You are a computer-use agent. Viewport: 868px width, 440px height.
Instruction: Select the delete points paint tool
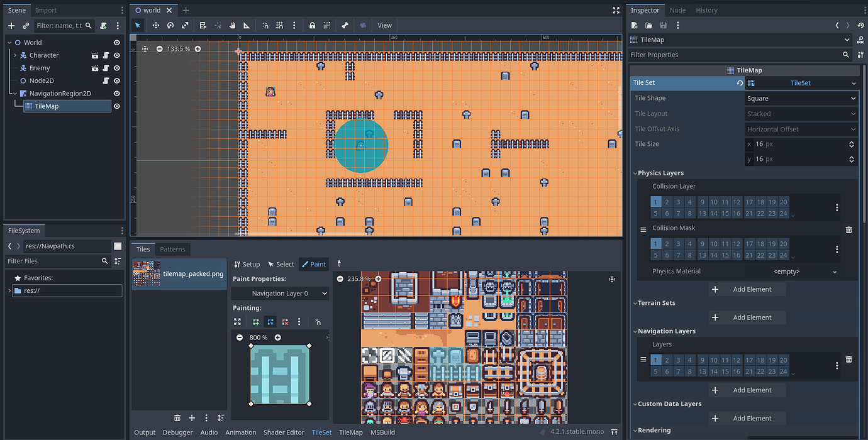(x=284, y=321)
